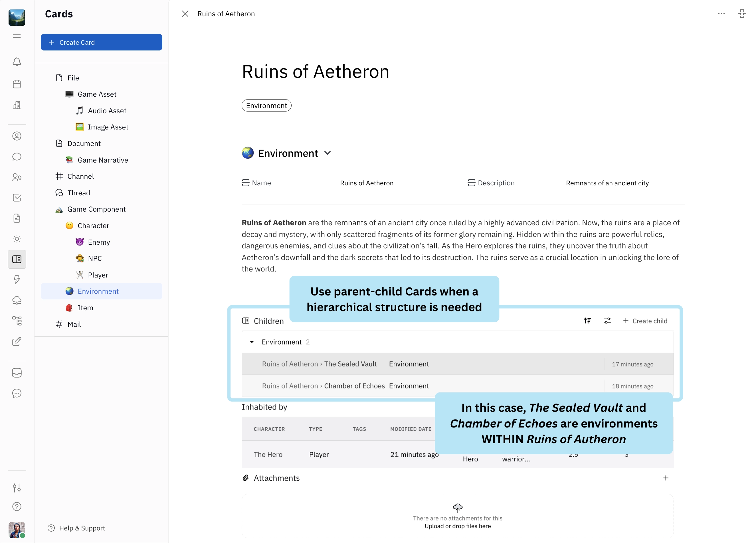Click the help question mark icon
Viewport: 756px width, 543px height.
(17, 506)
